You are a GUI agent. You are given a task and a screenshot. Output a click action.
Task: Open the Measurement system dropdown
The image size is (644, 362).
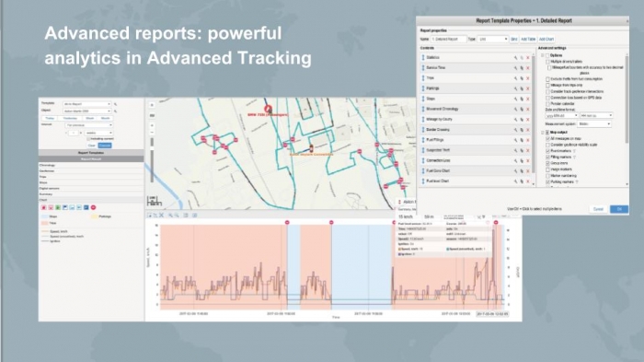[594, 123]
